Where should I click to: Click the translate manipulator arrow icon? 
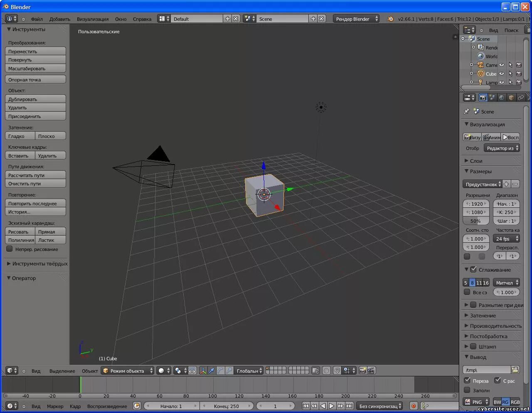[x=212, y=371]
